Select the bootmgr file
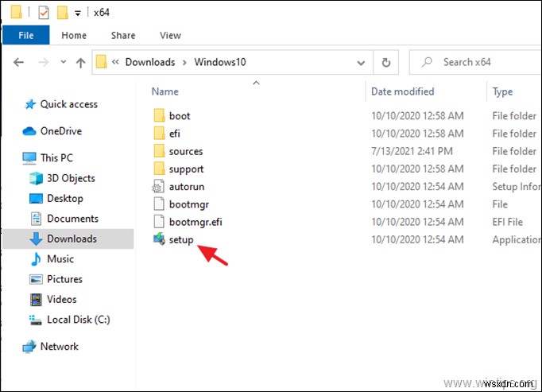 tap(188, 204)
